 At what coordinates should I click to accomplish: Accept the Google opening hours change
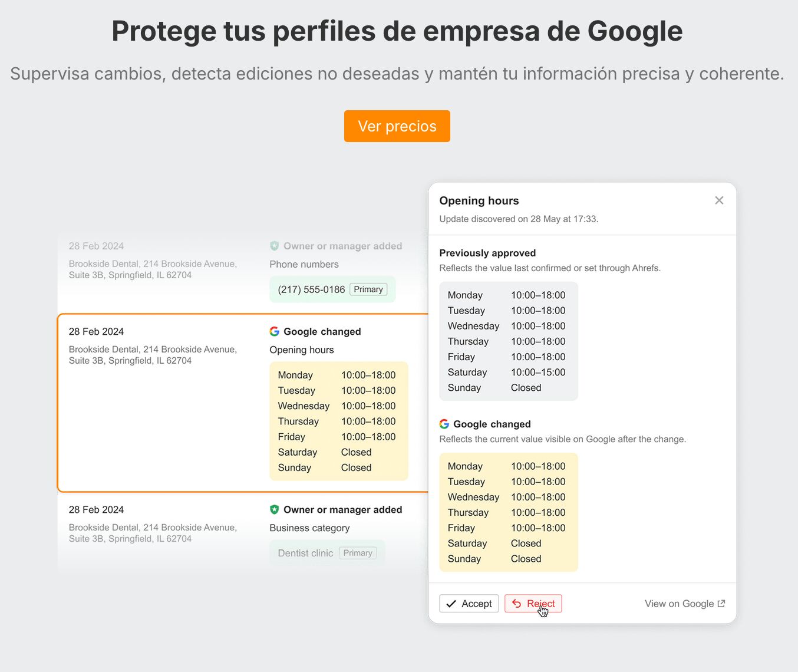point(469,604)
